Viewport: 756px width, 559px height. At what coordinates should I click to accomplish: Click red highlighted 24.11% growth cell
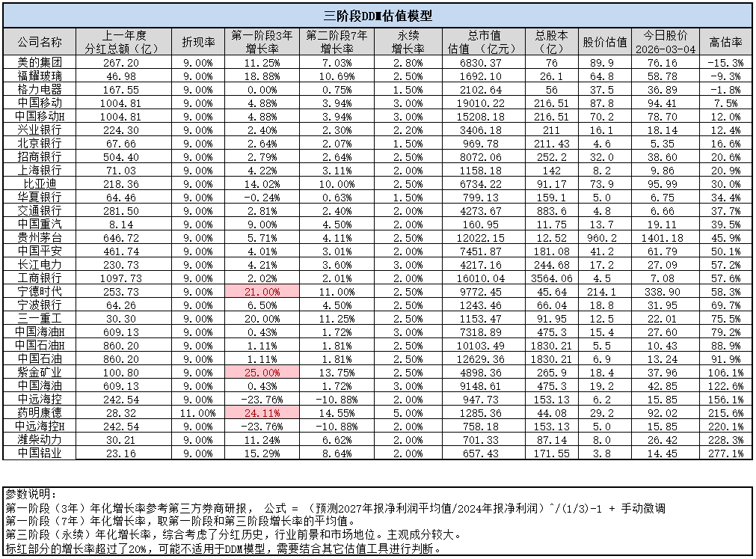click(262, 413)
